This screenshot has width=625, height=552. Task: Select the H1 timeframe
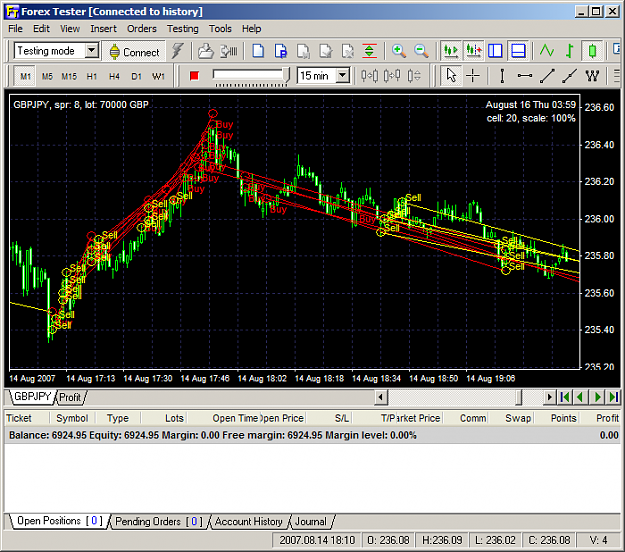(92, 76)
